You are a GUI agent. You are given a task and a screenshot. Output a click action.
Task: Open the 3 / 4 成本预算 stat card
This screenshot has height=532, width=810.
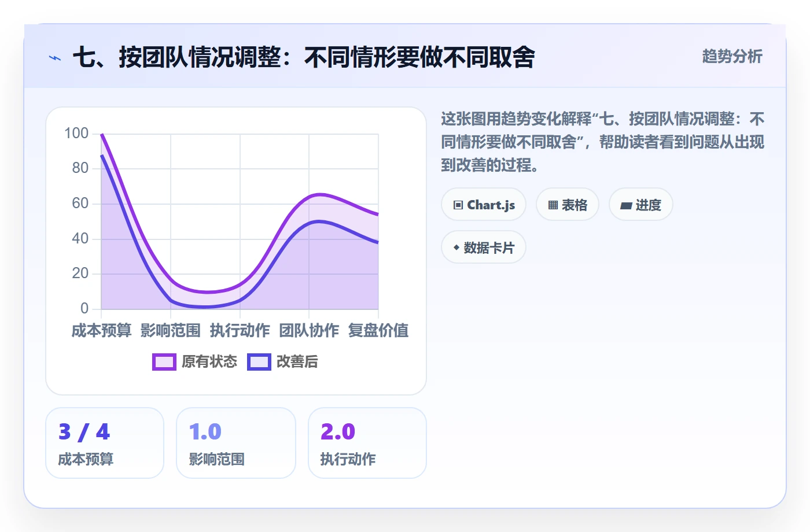(105, 443)
